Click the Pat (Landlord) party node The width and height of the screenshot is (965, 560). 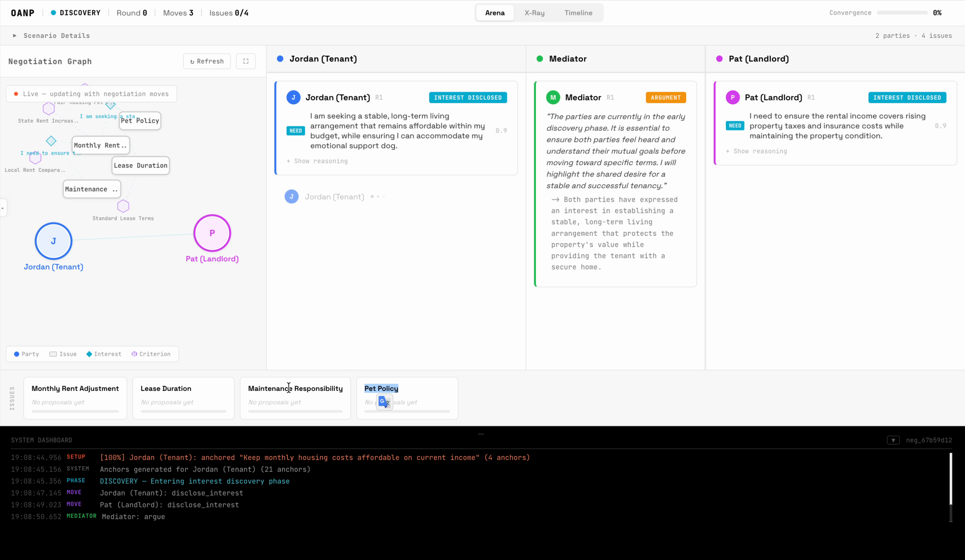click(212, 233)
